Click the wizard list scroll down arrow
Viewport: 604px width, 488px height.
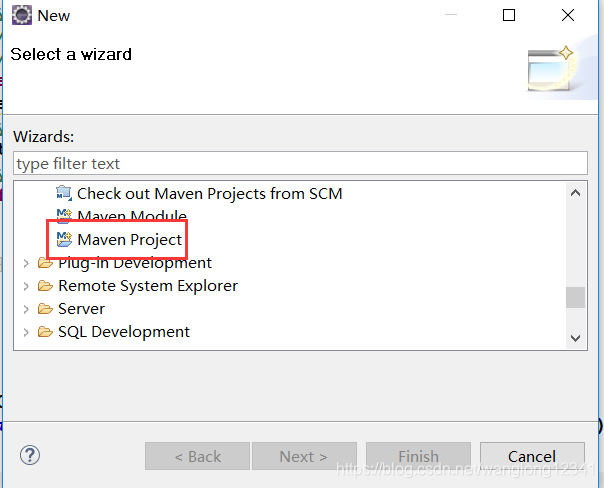[575, 338]
